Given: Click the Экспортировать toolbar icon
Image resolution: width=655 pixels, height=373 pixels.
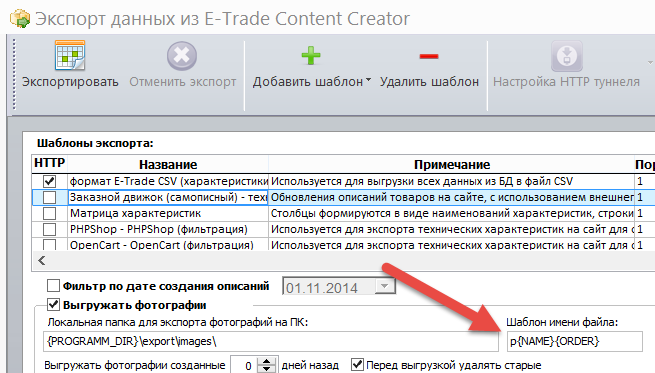Looking at the screenshot, I should [70, 56].
